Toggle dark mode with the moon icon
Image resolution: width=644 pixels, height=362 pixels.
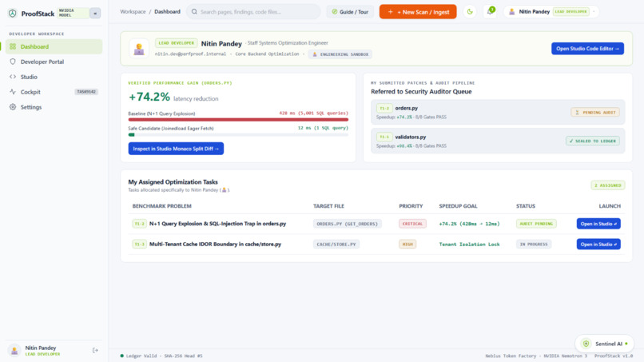pos(470,12)
